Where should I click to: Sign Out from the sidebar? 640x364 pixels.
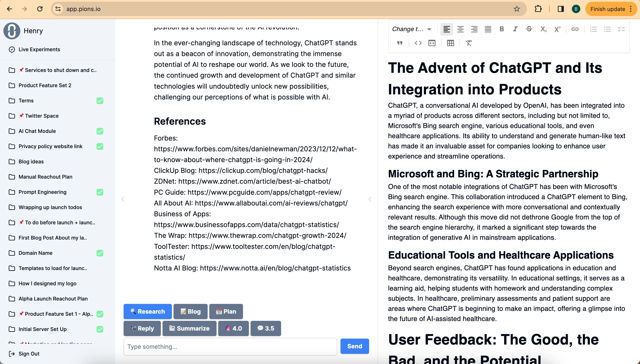coord(29,353)
